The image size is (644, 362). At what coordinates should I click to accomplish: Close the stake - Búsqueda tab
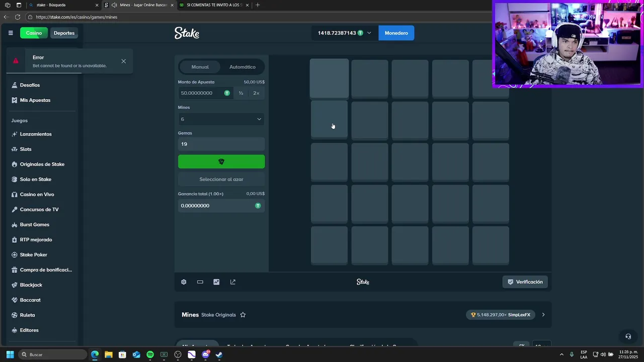pyautogui.click(x=97, y=5)
